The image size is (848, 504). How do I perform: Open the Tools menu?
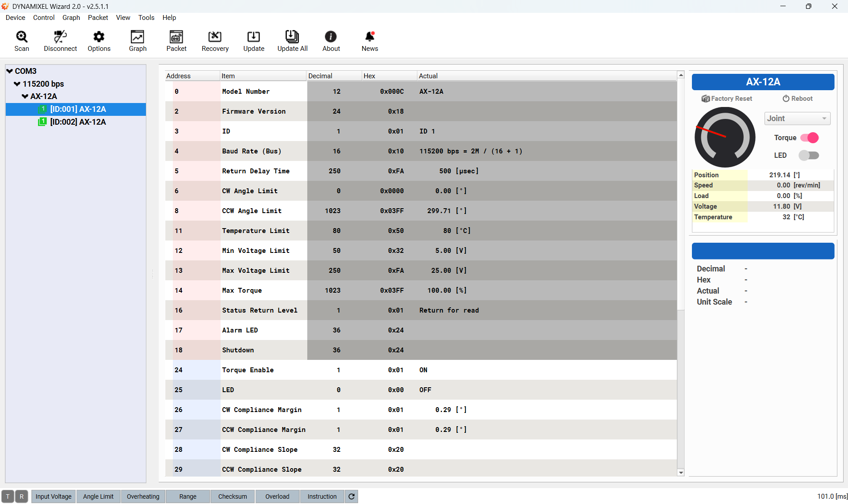pyautogui.click(x=146, y=18)
